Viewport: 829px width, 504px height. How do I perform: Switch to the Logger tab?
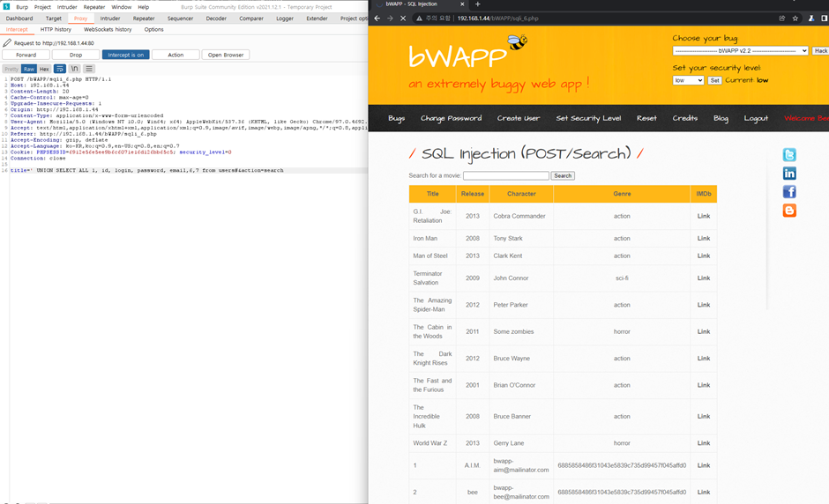point(285,19)
